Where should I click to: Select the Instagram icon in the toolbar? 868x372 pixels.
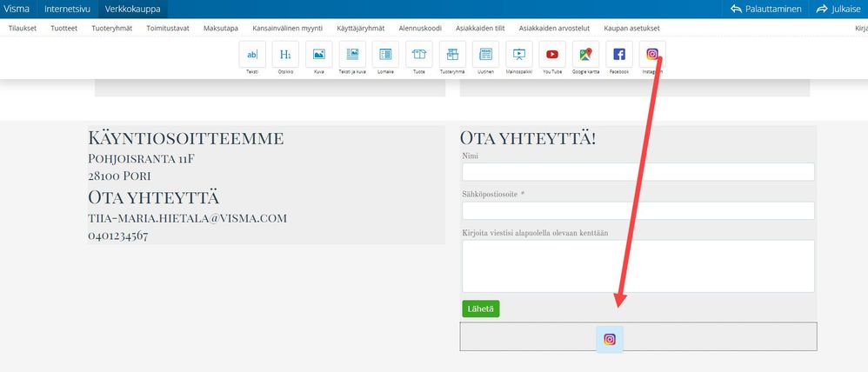click(x=652, y=54)
